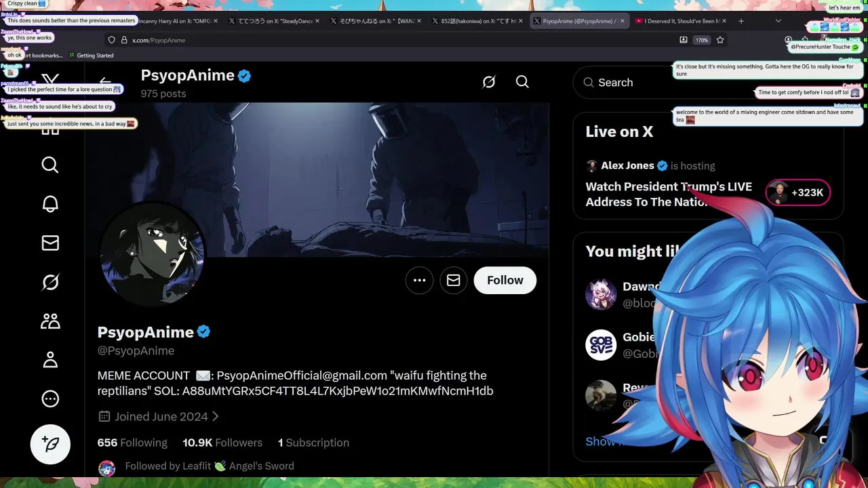Click the compose Post feather button
This screenshot has width=868, height=488.
point(50,444)
